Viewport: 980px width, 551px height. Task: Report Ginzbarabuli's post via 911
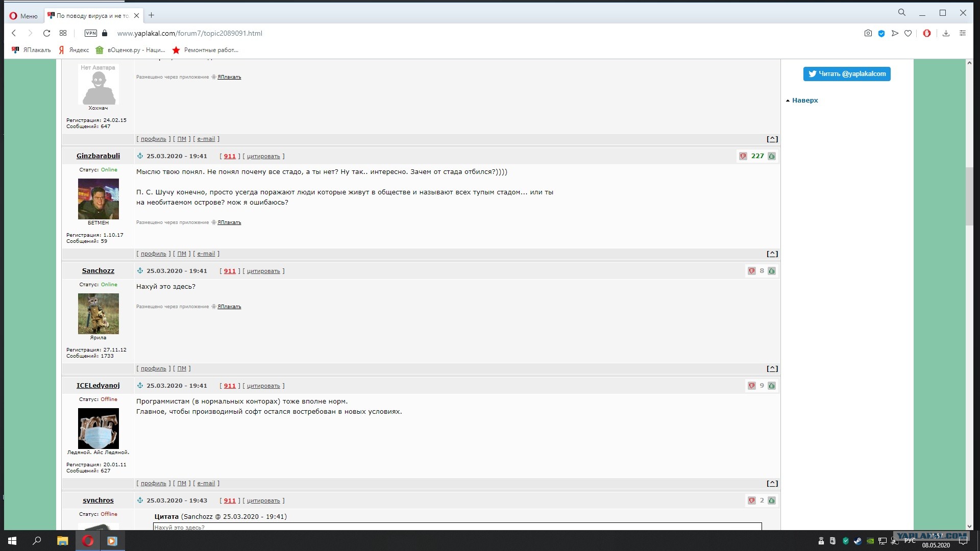coord(230,156)
